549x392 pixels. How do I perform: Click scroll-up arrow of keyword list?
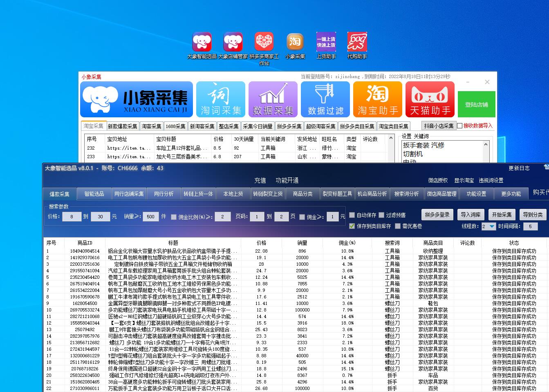pyautogui.click(x=486, y=145)
